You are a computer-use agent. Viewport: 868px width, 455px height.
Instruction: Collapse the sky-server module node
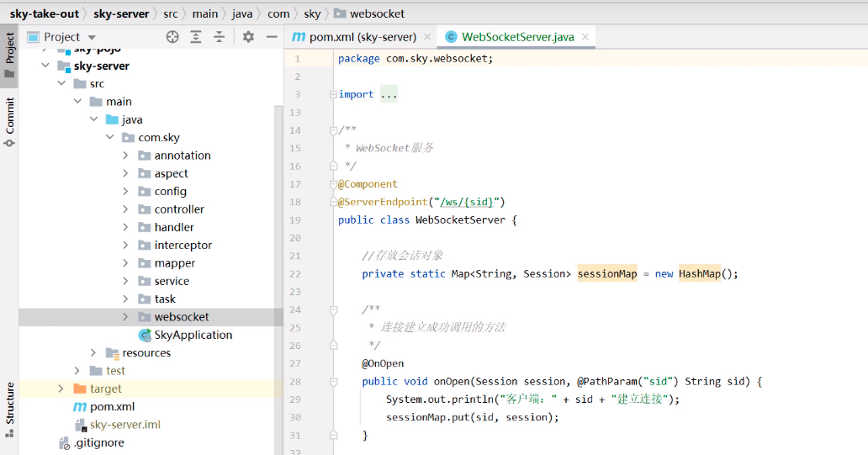pyautogui.click(x=45, y=66)
